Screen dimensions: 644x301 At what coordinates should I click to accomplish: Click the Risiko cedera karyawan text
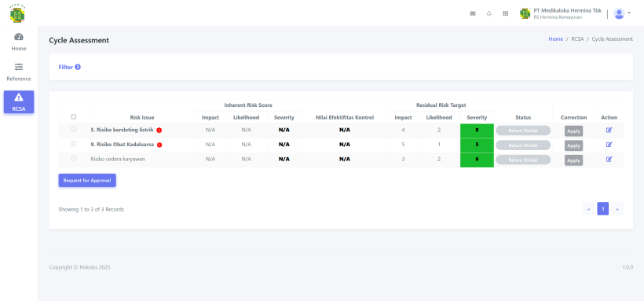[x=118, y=159]
